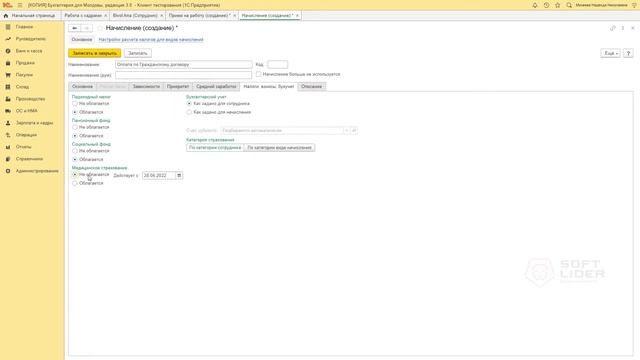
Task: Switch to the Работа с кадрами window tab
Action: 83,16
